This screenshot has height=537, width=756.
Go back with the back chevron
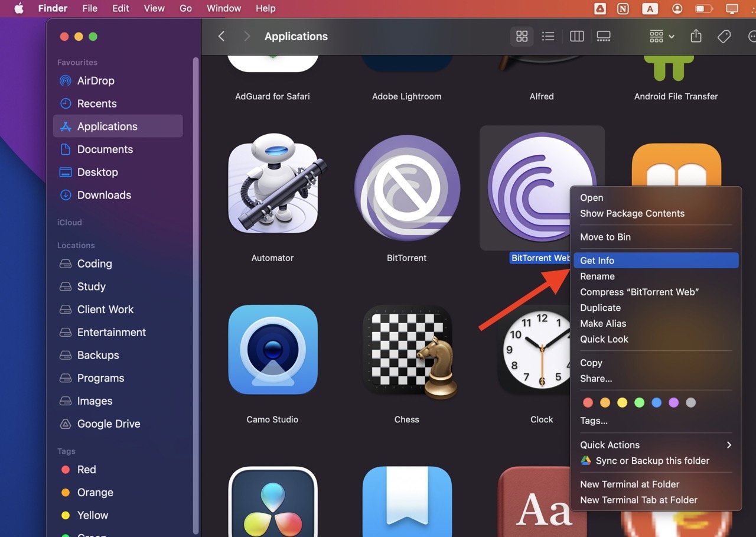tap(221, 37)
